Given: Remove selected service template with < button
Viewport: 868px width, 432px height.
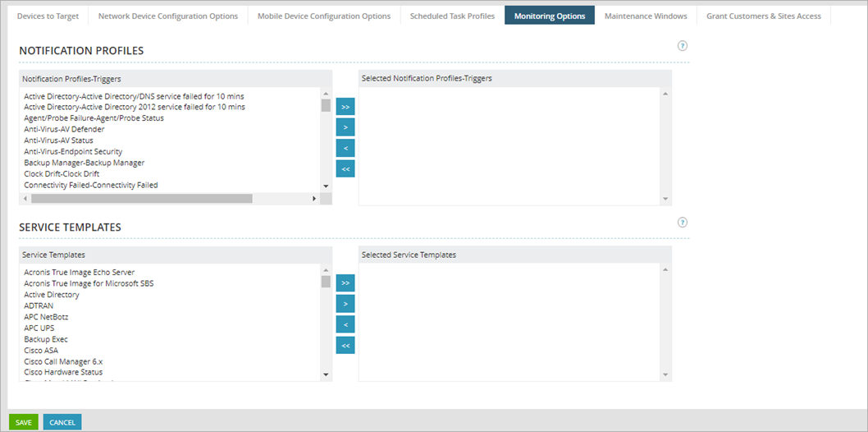Looking at the screenshot, I should point(345,324).
